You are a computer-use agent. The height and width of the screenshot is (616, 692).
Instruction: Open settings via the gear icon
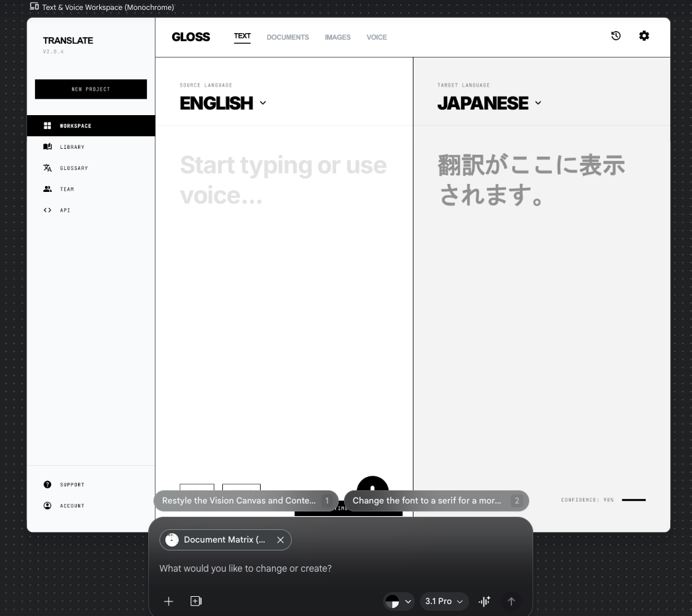(x=644, y=36)
